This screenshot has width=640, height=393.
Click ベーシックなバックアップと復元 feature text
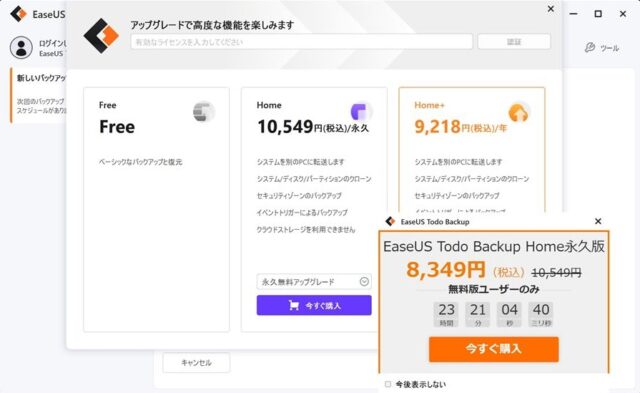(x=140, y=162)
